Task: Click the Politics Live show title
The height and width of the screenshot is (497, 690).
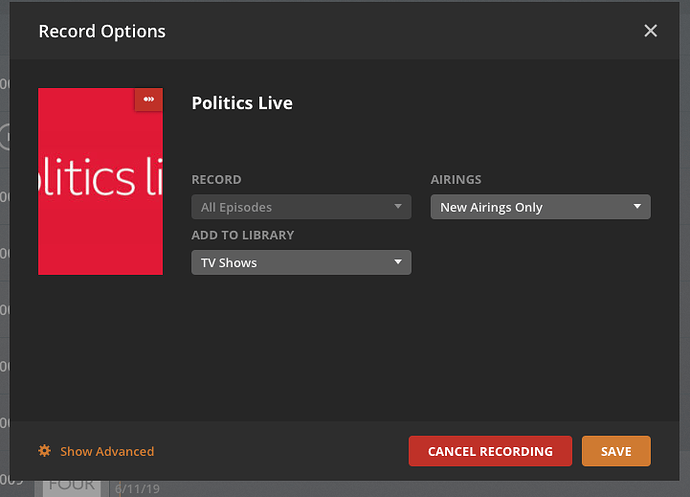Action: point(242,103)
